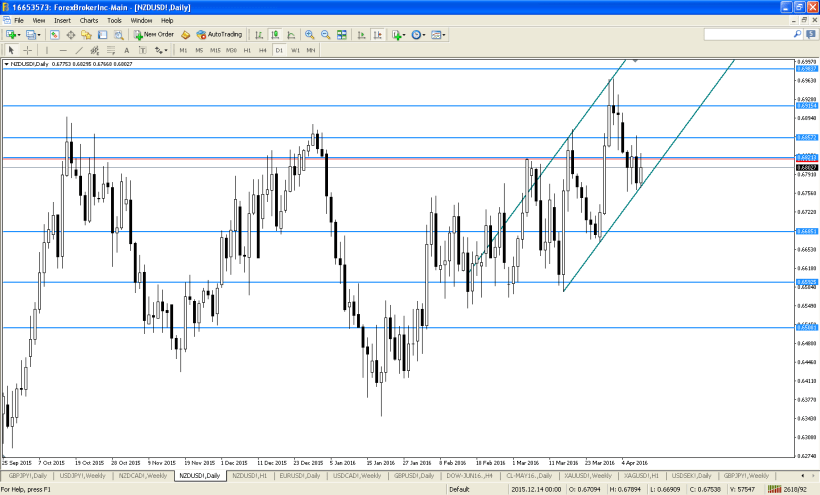Select the Crosshair tool
The height and width of the screenshot is (495, 820).
tap(27, 50)
